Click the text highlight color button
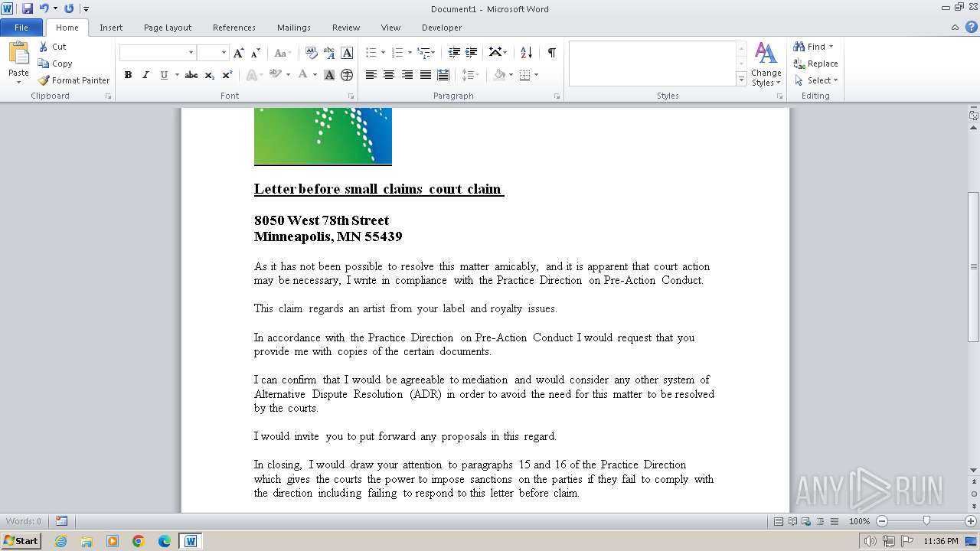Viewport: 980px width, 551px height. [x=275, y=75]
